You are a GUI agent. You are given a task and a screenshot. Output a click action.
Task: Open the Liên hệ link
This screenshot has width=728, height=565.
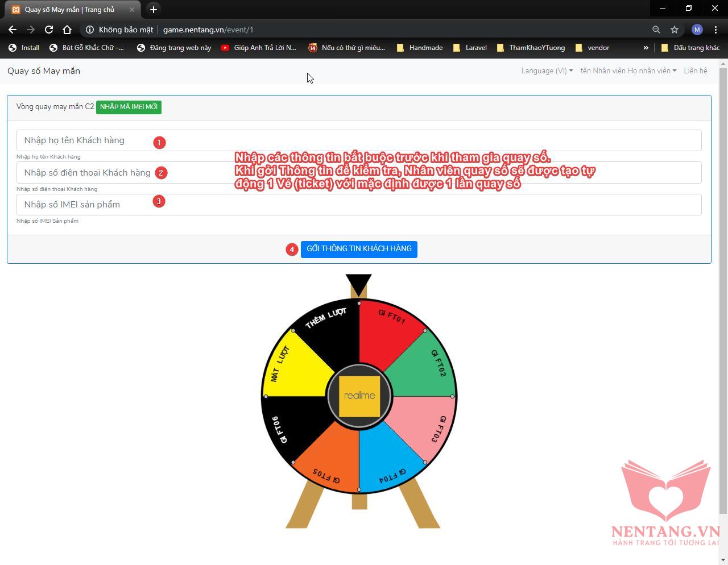696,71
